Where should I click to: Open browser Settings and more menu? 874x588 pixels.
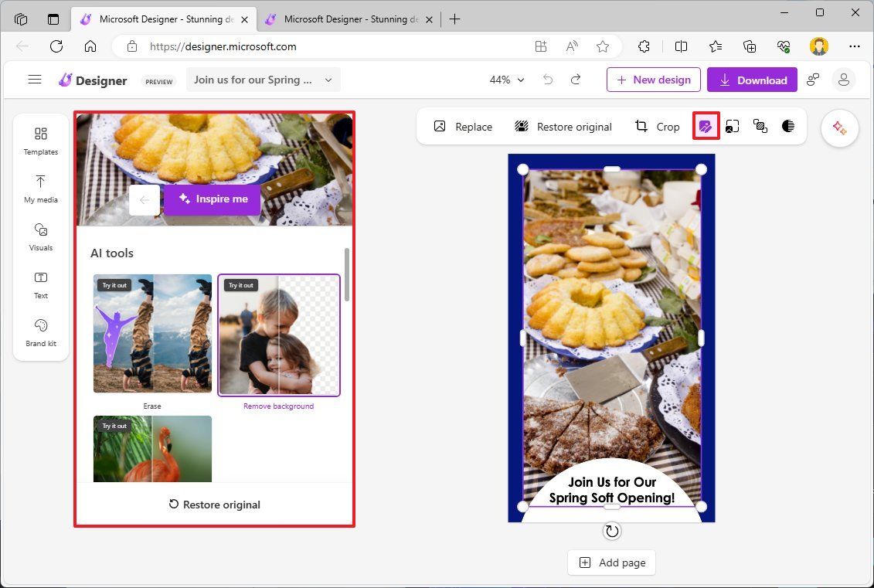click(854, 46)
